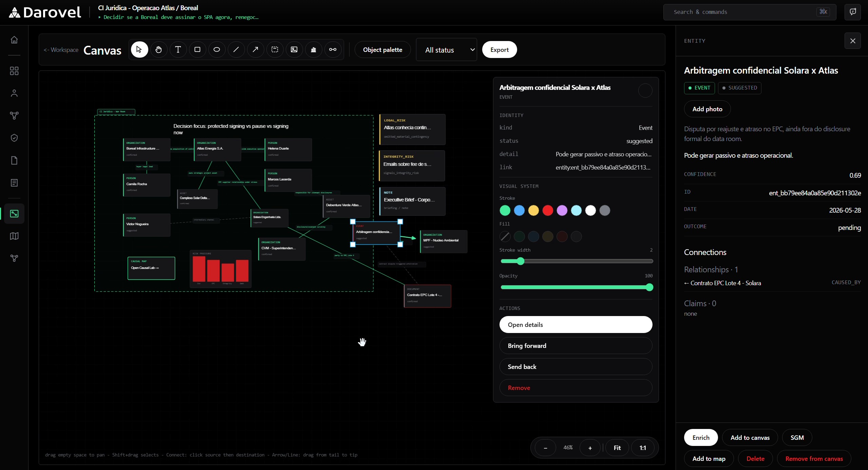The width and height of the screenshot is (868, 470).
Task: Set stroke color to gray
Action: 605,211
